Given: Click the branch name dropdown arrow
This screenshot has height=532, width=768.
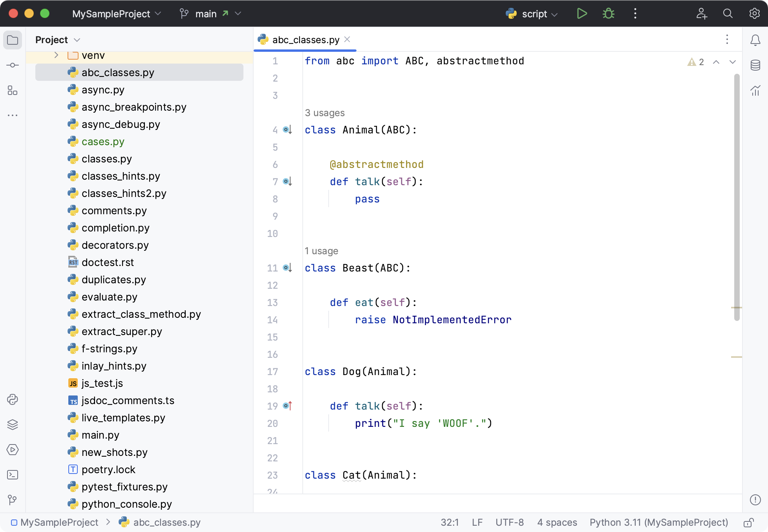Looking at the screenshot, I should pyautogui.click(x=238, y=13).
